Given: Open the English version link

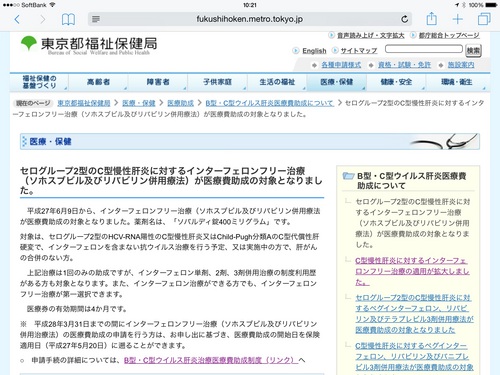Looking at the screenshot, I should [x=314, y=51].
